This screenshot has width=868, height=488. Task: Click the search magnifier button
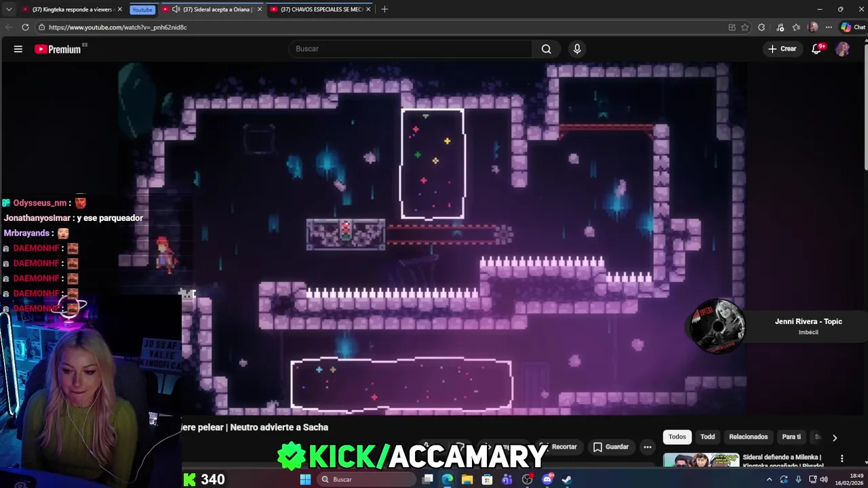546,49
